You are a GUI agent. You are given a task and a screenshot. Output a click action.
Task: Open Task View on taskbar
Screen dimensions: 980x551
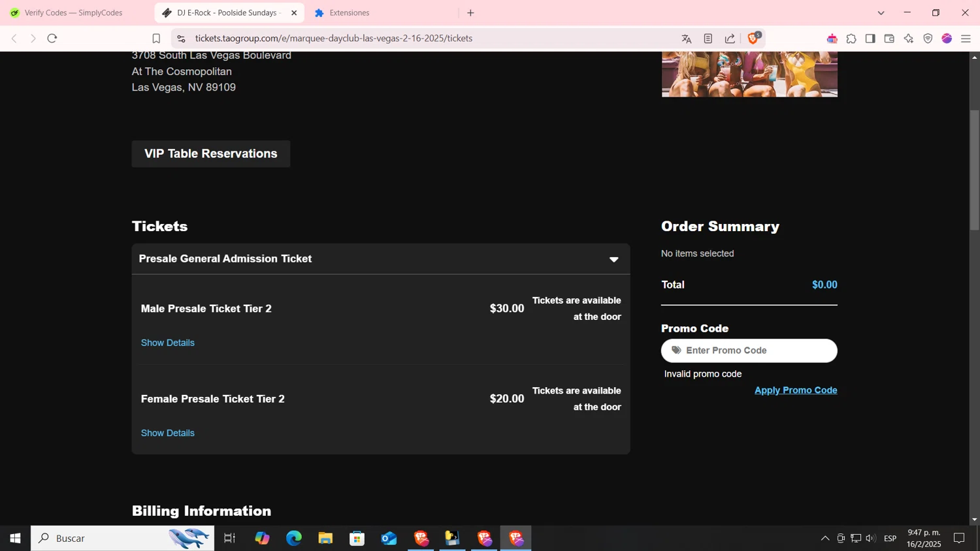point(229,538)
